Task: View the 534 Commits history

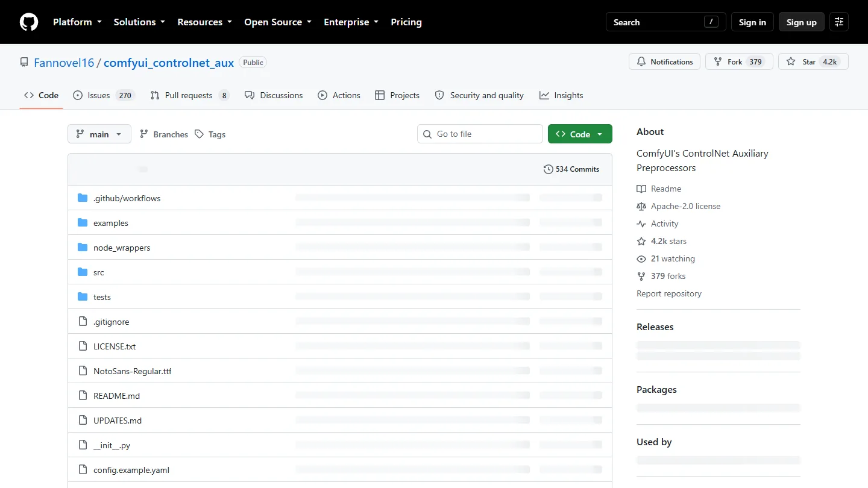Action: 571,169
